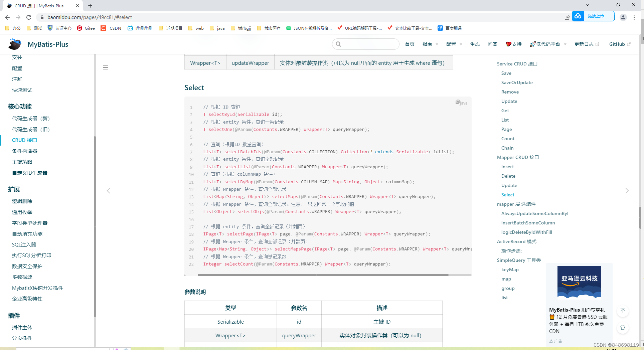Open a new browser tab
The height and width of the screenshot is (350, 644).
pos(90,6)
